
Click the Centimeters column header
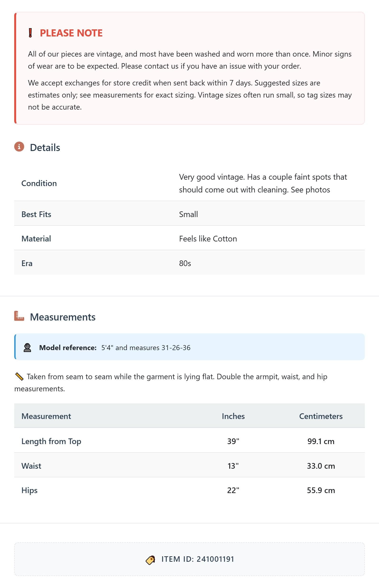(x=321, y=416)
